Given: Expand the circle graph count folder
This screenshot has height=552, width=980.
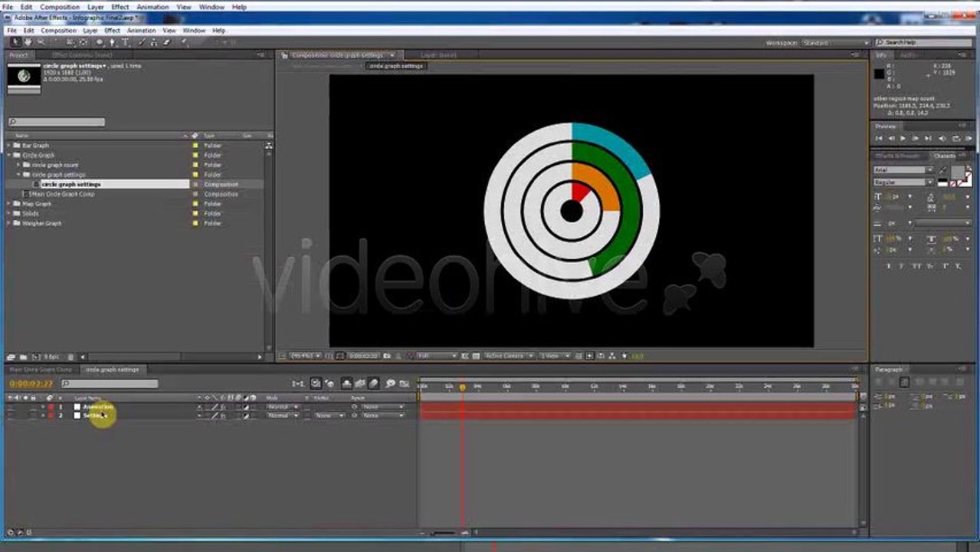Looking at the screenshot, I should (x=18, y=165).
